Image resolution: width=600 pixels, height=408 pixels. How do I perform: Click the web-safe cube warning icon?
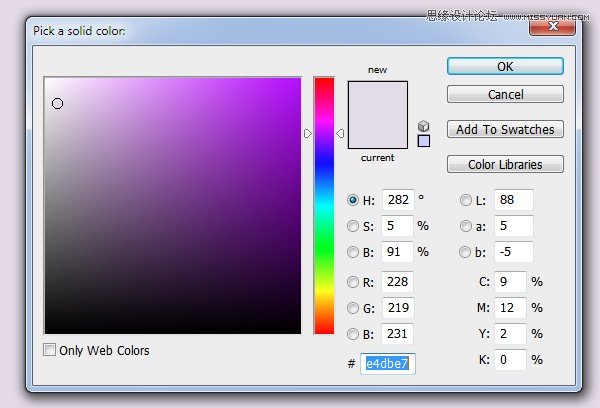(423, 126)
